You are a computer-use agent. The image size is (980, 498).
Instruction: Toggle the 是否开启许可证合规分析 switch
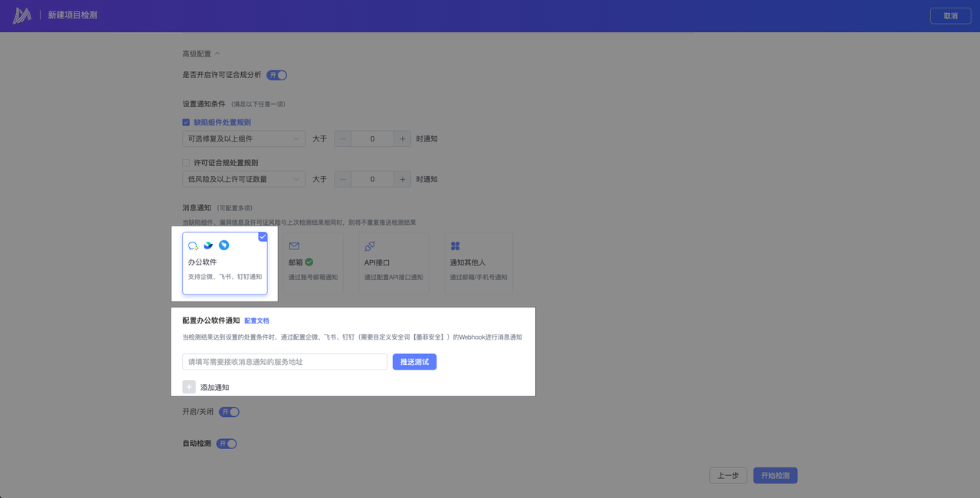click(x=277, y=75)
